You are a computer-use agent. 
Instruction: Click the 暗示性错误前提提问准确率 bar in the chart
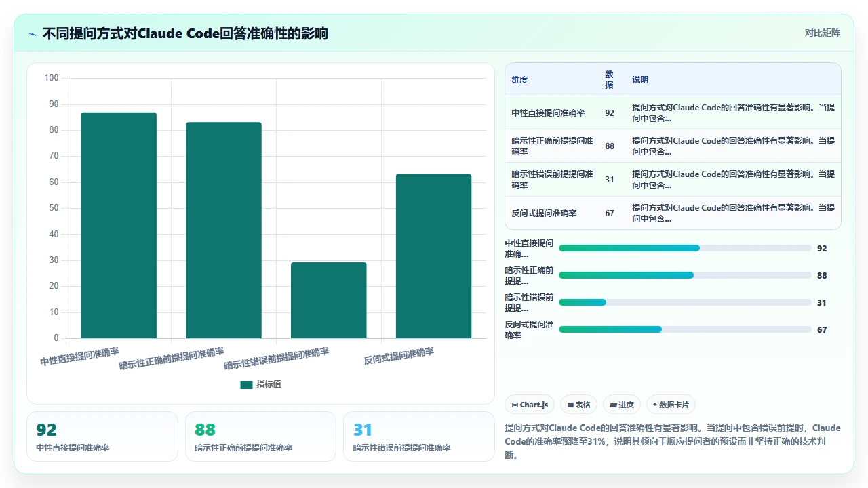329,300
